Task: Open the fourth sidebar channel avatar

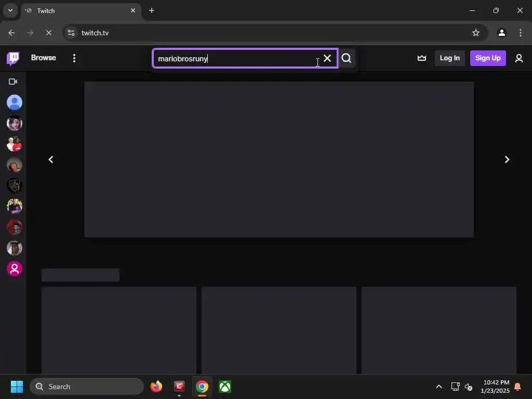Action: pyautogui.click(x=14, y=165)
